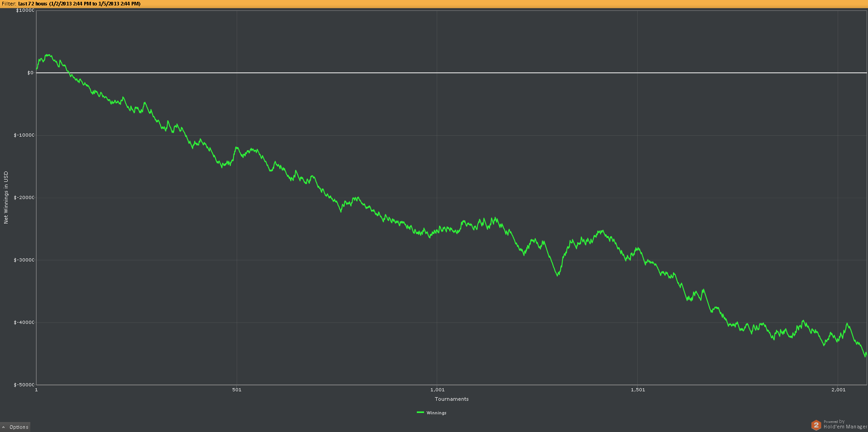Click the 1,501 x-axis tick label
Screen dimensions: 868x432
point(638,390)
